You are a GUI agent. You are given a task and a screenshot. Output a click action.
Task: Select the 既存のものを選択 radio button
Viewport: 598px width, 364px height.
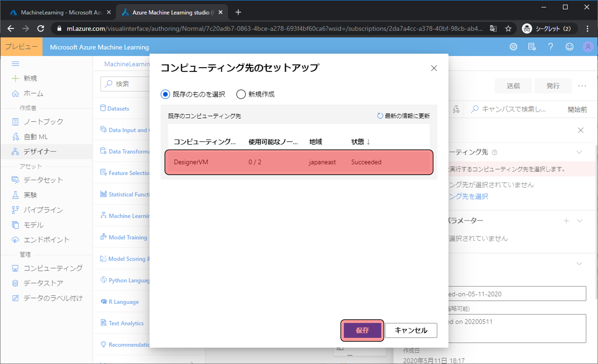pos(166,94)
